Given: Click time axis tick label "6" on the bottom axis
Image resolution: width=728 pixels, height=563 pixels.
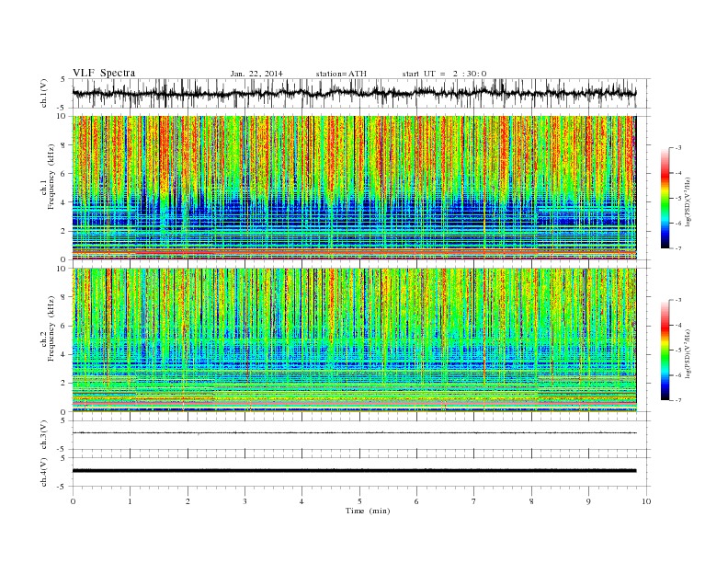Looking at the screenshot, I should coord(416,501).
